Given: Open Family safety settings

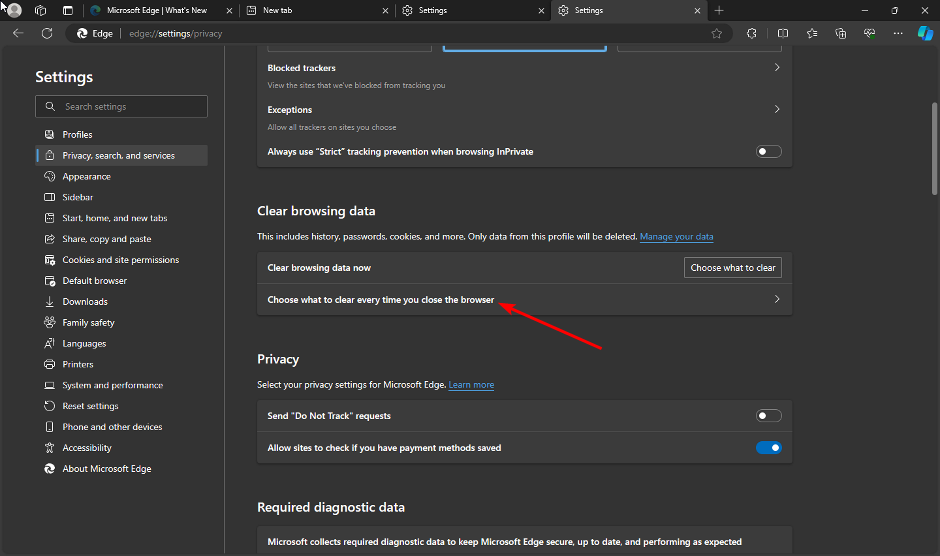Looking at the screenshot, I should click(122, 323).
